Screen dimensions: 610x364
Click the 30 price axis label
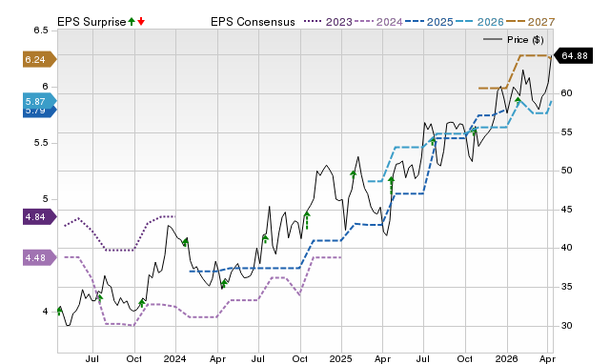coord(567,326)
